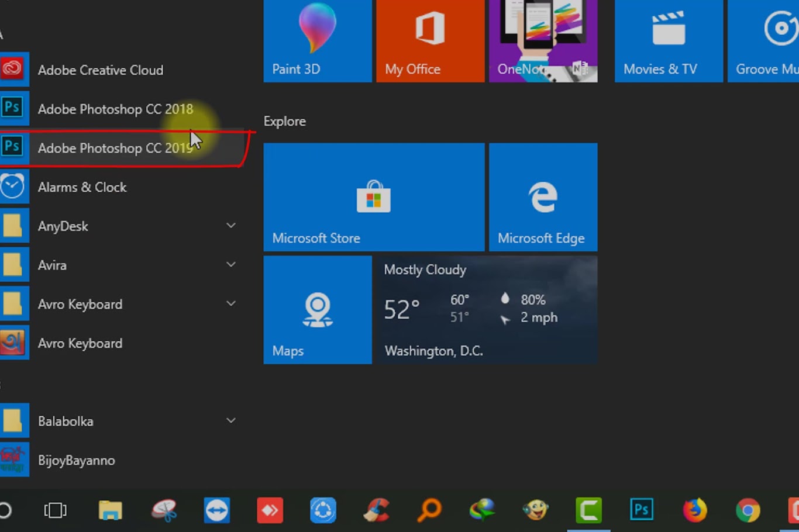The width and height of the screenshot is (799, 532).
Task: Open the OneNote tile
Action: coord(543,41)
